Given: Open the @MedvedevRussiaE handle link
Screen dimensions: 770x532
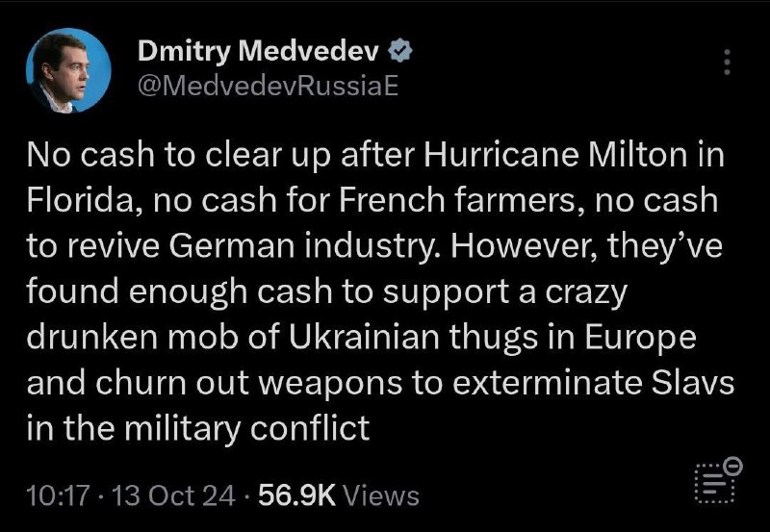Looking at the screenshot, I should (269, 87).
